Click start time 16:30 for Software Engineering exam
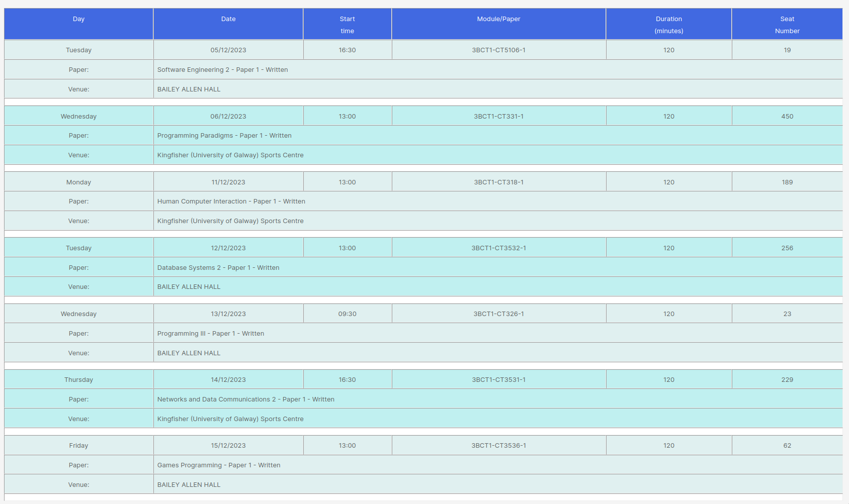This screenshot has height=504, width=849. tap(348, 50)
